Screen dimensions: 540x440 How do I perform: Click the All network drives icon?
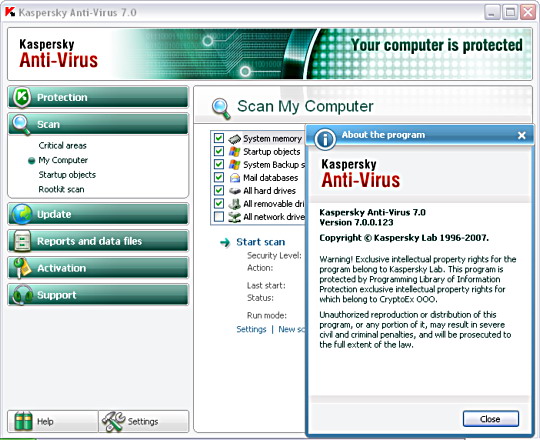pyautogui.click(x=235, y=217)
